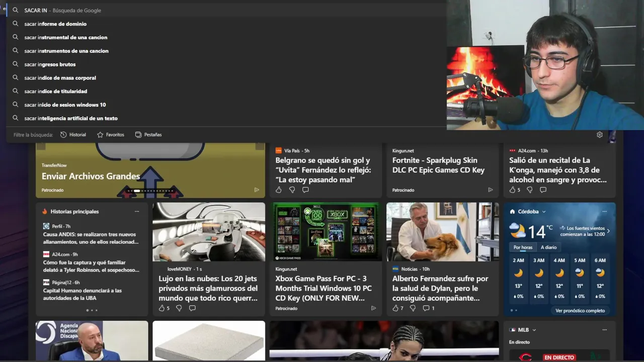Image resolution: width=644 pixels, height=362 pixels.
Task: Open MLB card options menu
Action: pyautogui.click(x=605, y=330)
